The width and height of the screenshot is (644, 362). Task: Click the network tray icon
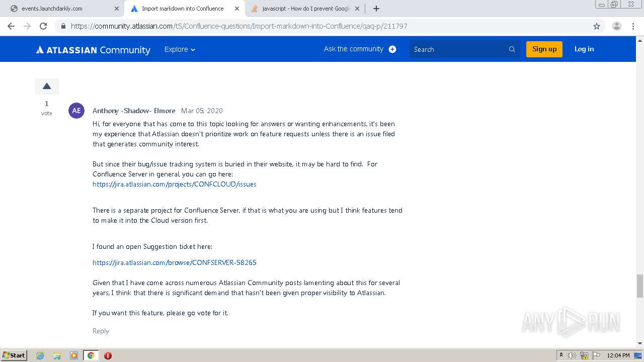(x=584, y=355)
